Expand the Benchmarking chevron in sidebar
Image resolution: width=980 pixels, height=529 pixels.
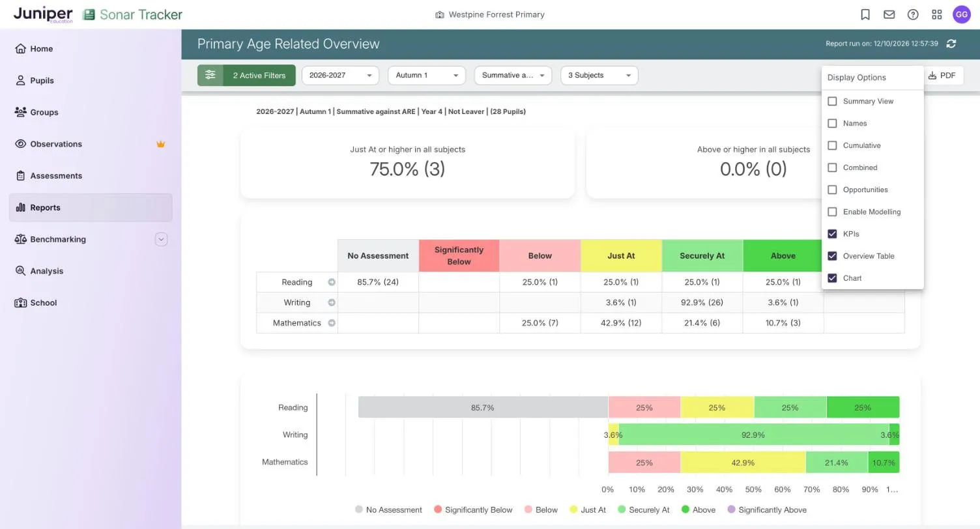point(161,239)
